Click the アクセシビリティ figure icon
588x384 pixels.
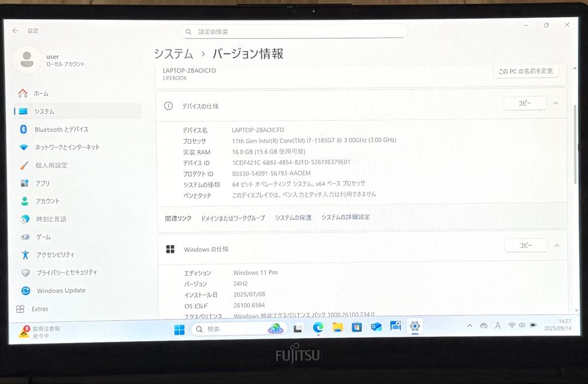[25, 255]
